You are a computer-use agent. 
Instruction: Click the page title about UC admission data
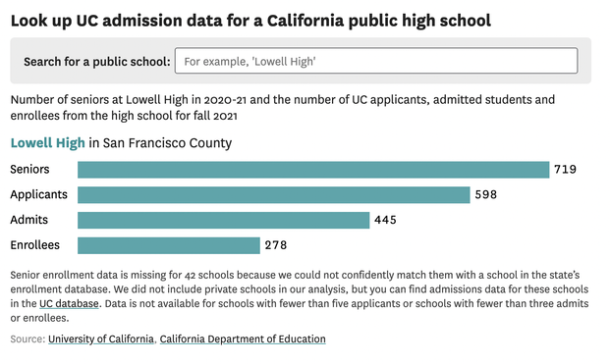[x=250, y=21]
